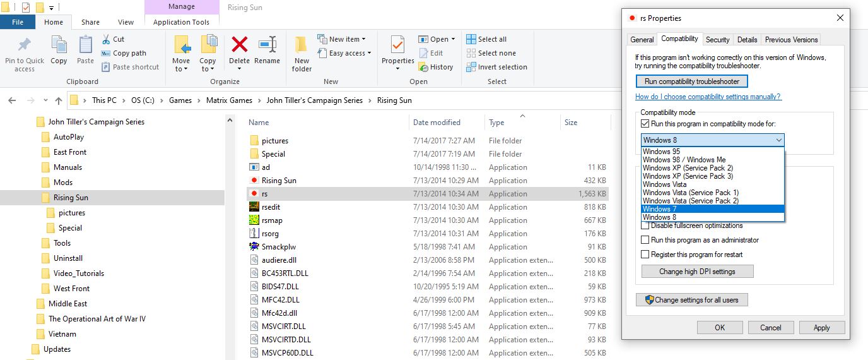Toggle Disable fullscreen optimizations checkbox
Image resolution: width=868 pixels, height=360 pixels.
(x=645, y=225)
